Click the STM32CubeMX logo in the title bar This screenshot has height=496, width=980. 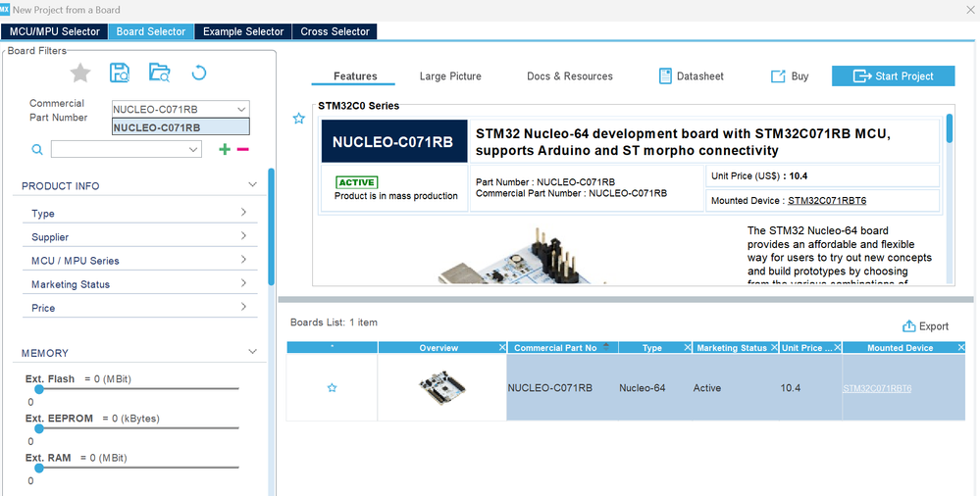pyautogui.click(x=4, y=10)
